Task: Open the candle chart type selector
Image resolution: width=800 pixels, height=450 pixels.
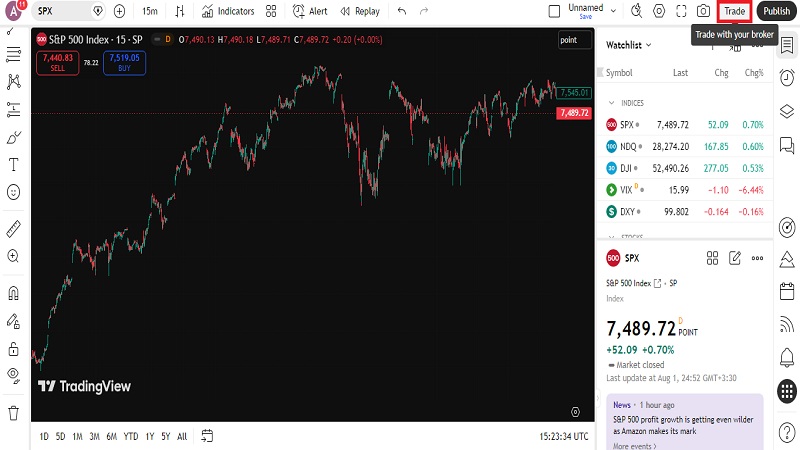Action: pyautogui.click(x=180, y=11)
